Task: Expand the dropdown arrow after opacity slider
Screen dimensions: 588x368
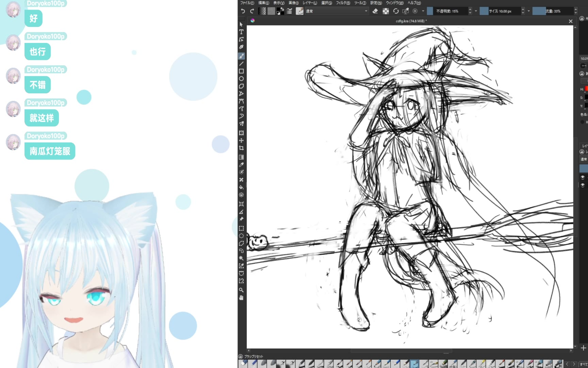Action: (x=476, y=11)
